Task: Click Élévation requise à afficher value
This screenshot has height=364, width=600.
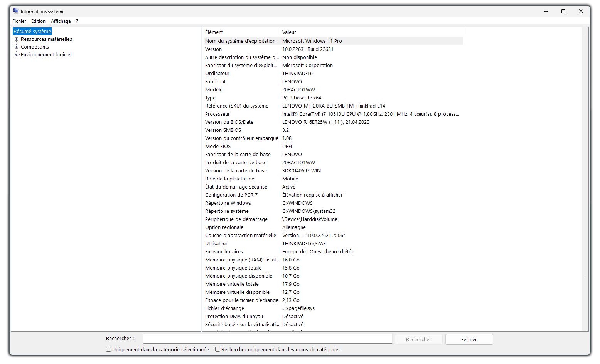Action: pos(312,195)
